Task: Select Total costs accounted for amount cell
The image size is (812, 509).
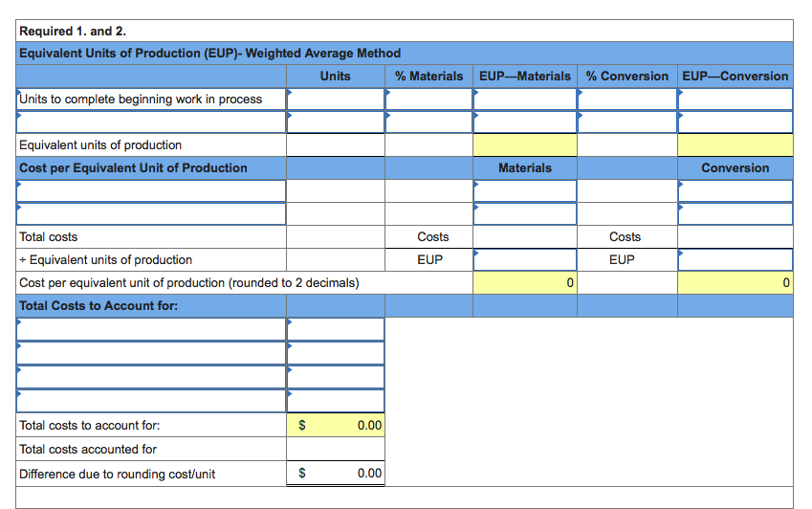Action: tap(336, 449)
